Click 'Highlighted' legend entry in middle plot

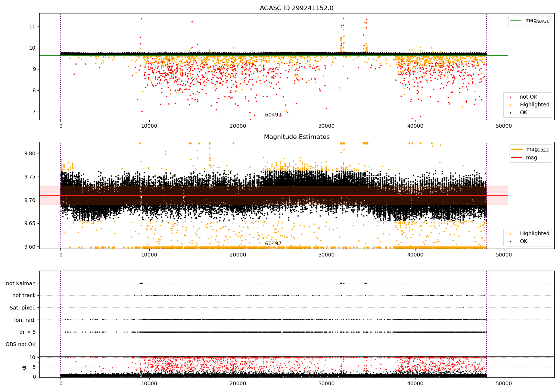pos(535,234)
